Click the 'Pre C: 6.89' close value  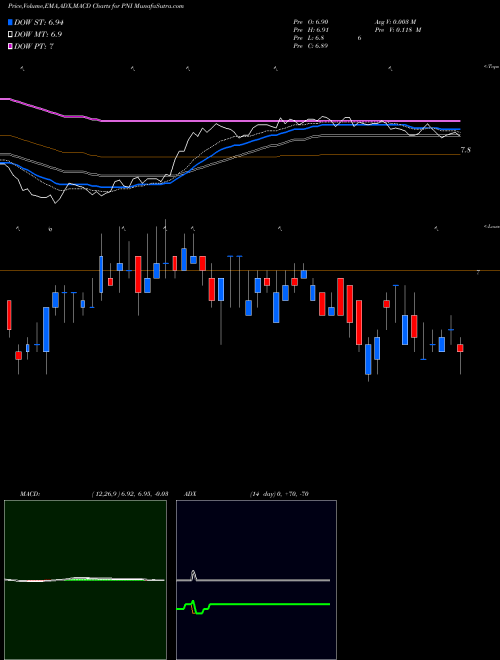click(x=311, y=46)
